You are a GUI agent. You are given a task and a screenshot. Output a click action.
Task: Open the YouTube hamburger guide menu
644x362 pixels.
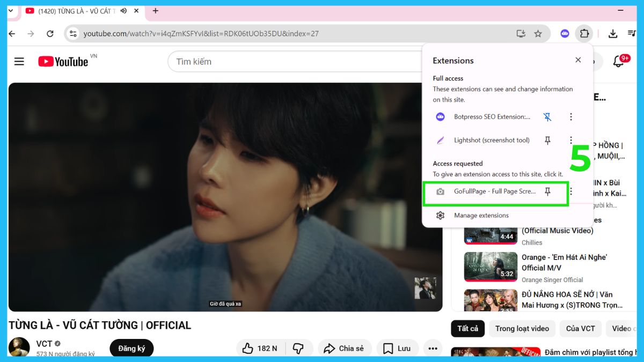click(x=19, y=62)
